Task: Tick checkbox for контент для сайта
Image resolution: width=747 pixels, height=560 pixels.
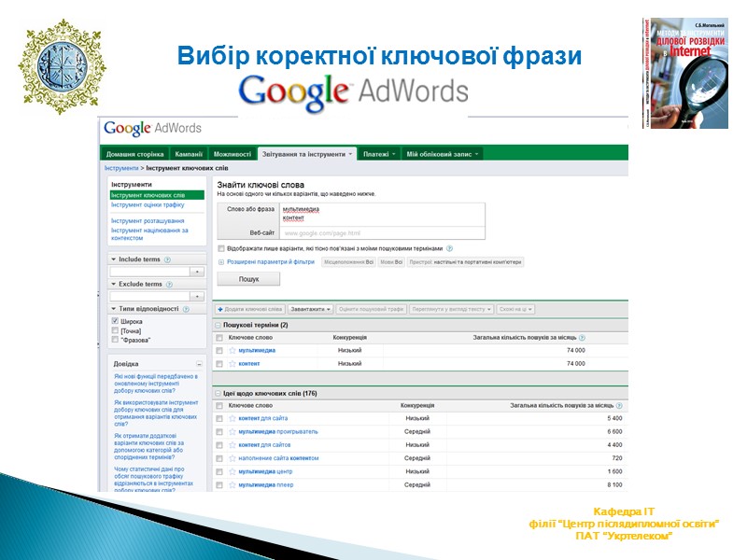Action: pyautogui.click(x=219, y=418)
